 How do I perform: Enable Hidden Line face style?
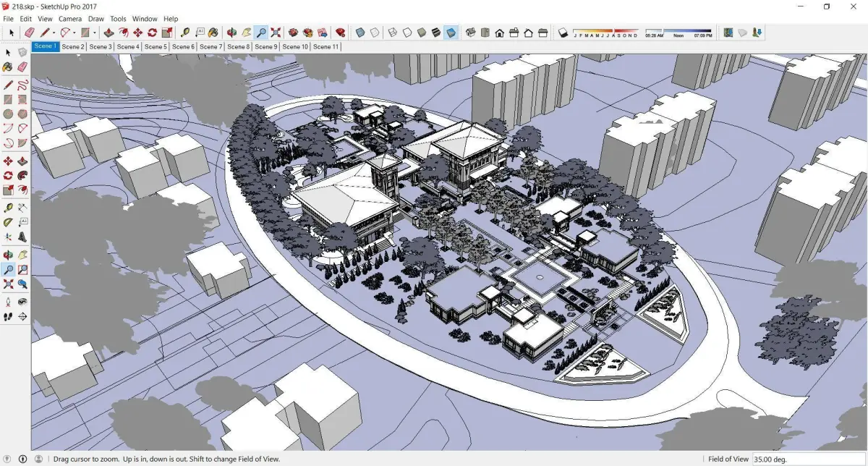407,33
